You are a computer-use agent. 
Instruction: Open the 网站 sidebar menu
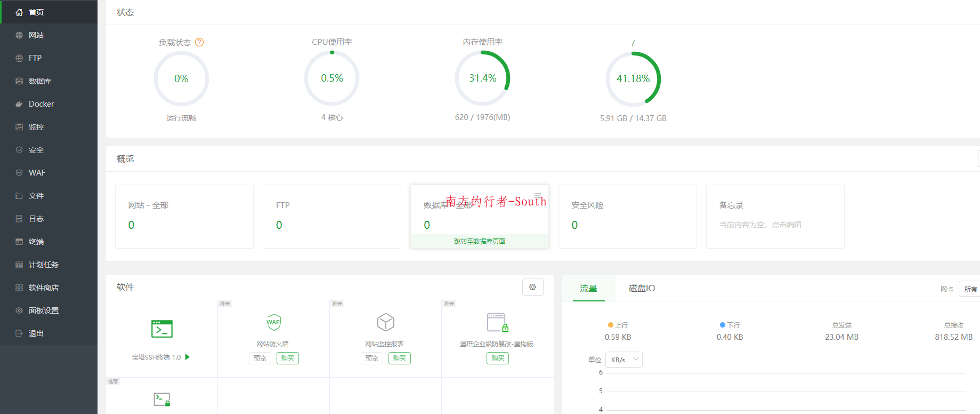click(48, 35)
